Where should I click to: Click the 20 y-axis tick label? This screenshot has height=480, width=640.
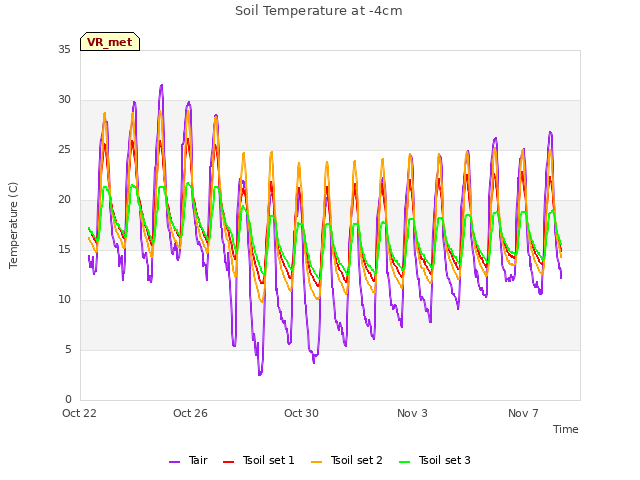click(64, 200)
